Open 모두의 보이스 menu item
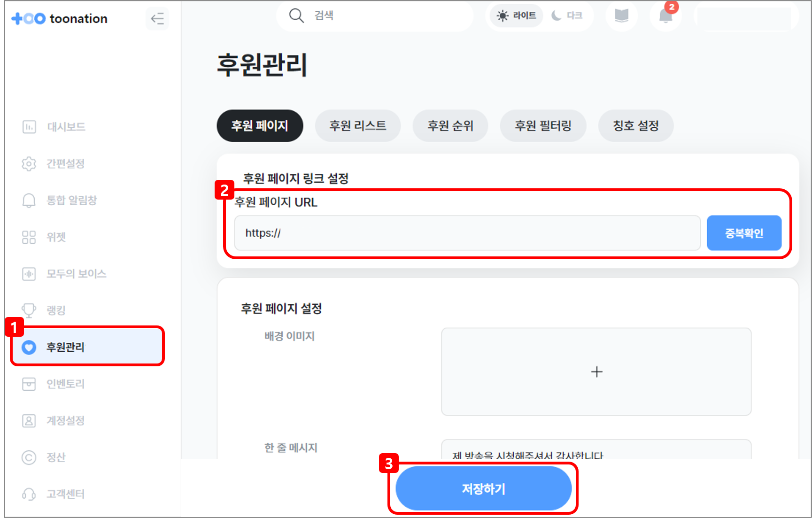This screenshot has height=518, width=812. [x=76, y=274]
